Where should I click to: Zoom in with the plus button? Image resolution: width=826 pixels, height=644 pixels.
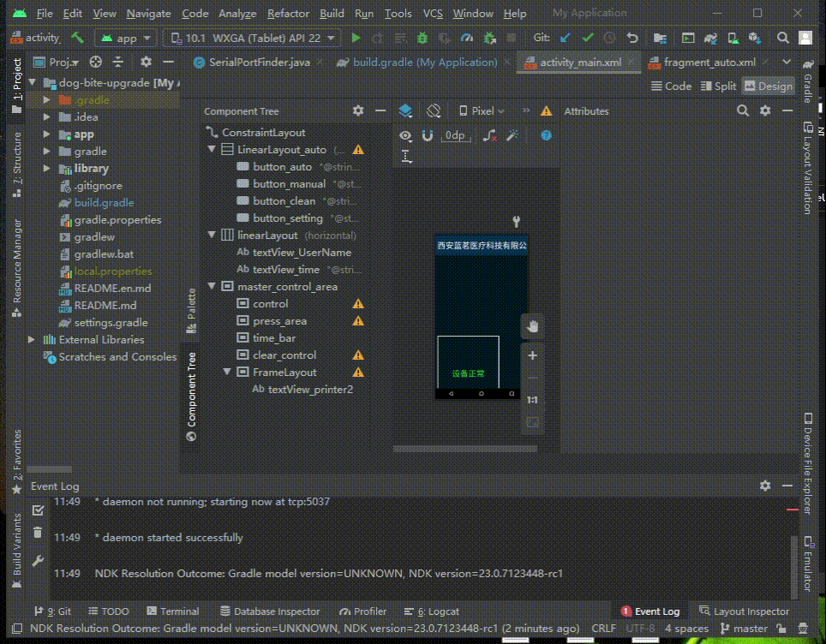pyautogui.click(x=532, y=355)
